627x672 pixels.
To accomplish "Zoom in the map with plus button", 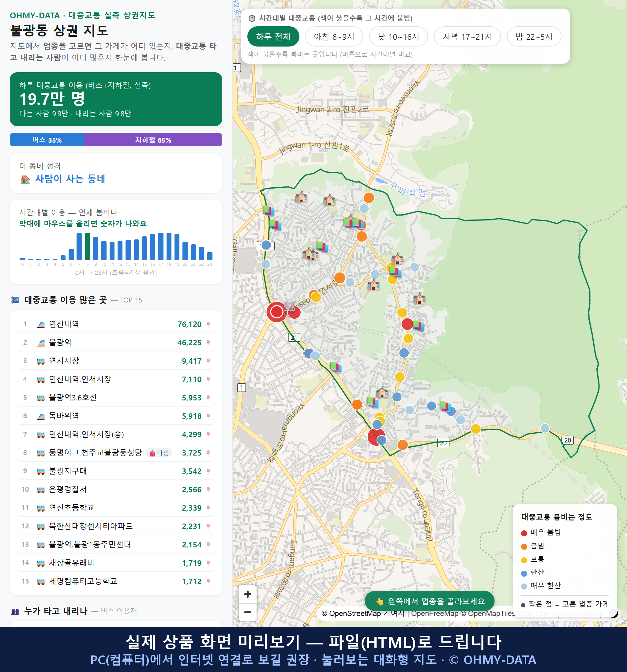I will coord(247,594).
